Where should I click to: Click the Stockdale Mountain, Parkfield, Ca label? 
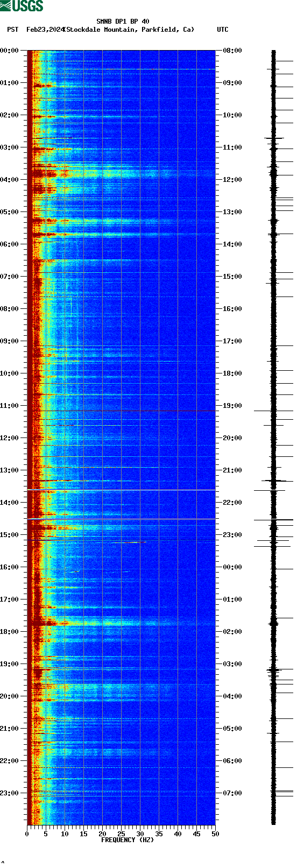point(129,30)
